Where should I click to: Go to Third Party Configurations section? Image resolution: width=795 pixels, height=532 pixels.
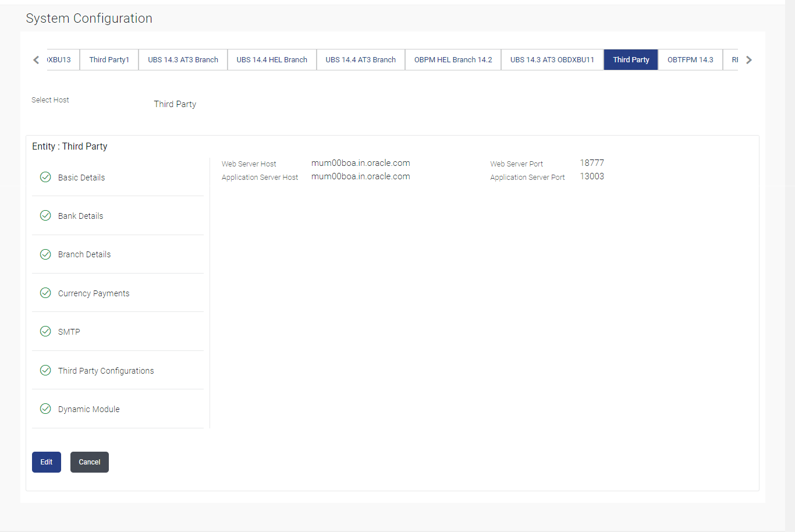[x=118, y=370]
